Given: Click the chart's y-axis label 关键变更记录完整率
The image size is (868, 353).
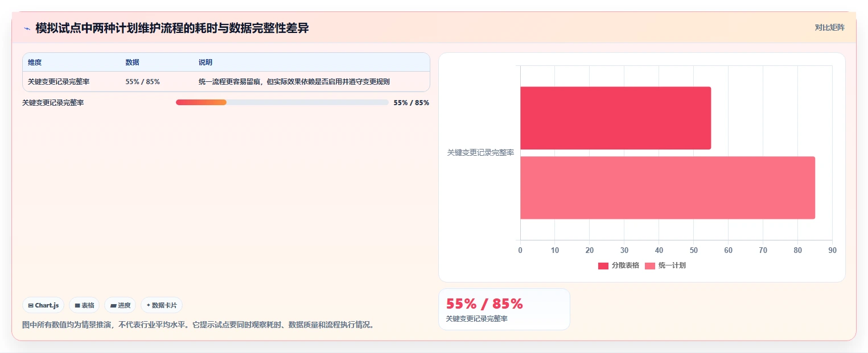Looking at the screenshot, I should pos(480,153).
